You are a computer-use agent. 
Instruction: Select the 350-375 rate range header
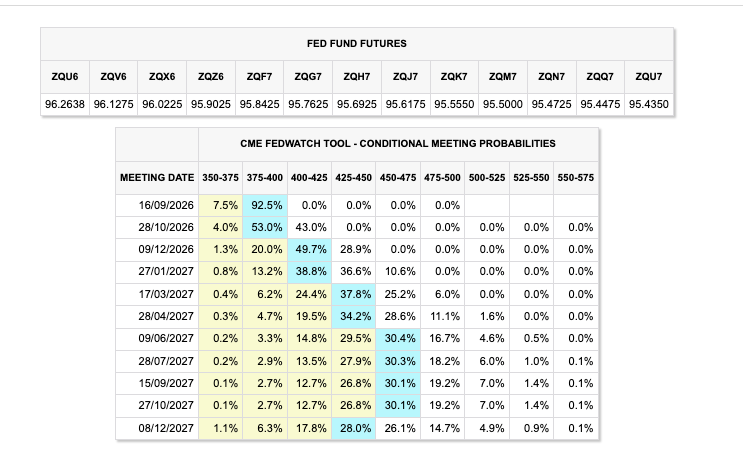[x=220, y=178]
